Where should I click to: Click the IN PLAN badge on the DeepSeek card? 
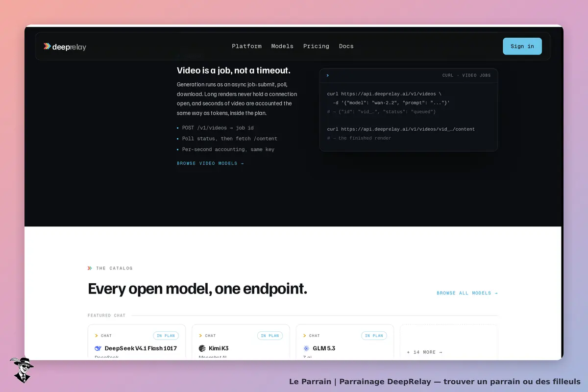click(166, 336)
